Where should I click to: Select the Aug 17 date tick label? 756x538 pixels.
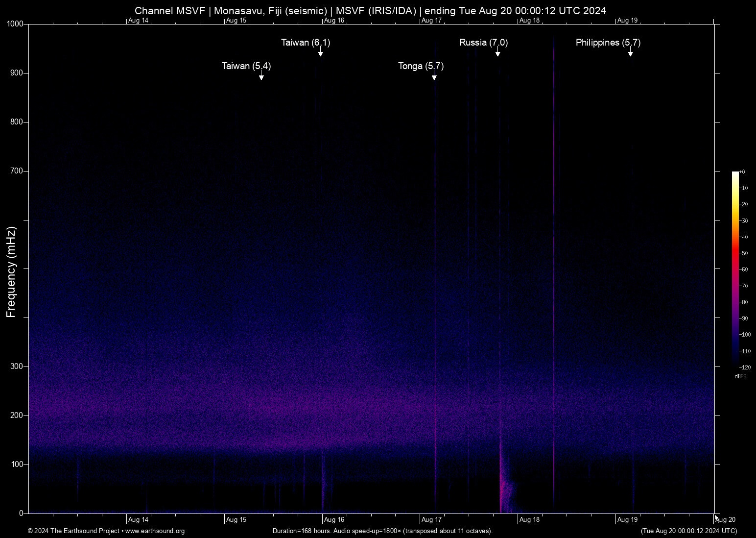431,519
